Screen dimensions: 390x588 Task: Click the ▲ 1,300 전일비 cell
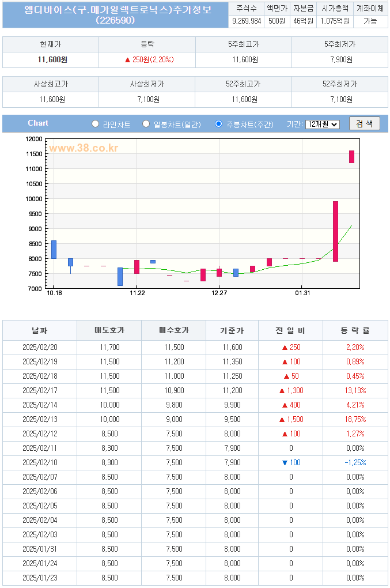point(291,390)
